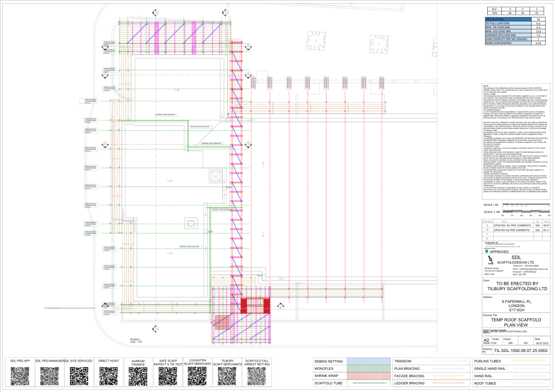The width and height of the screenshot is (555, 392).
Task: Open the DIRECT HOIST QR code
Action: point(108,376)
